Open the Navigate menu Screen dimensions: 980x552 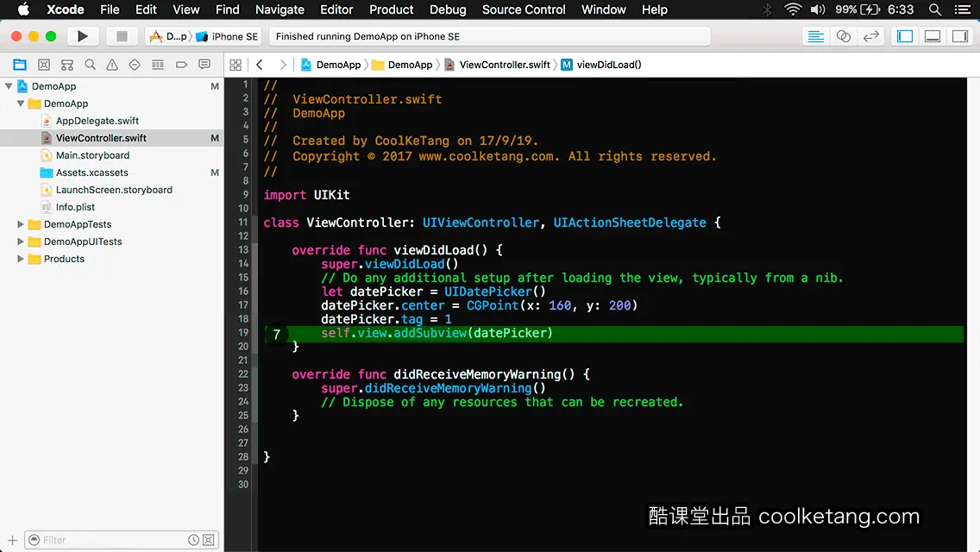click(280, 9)
